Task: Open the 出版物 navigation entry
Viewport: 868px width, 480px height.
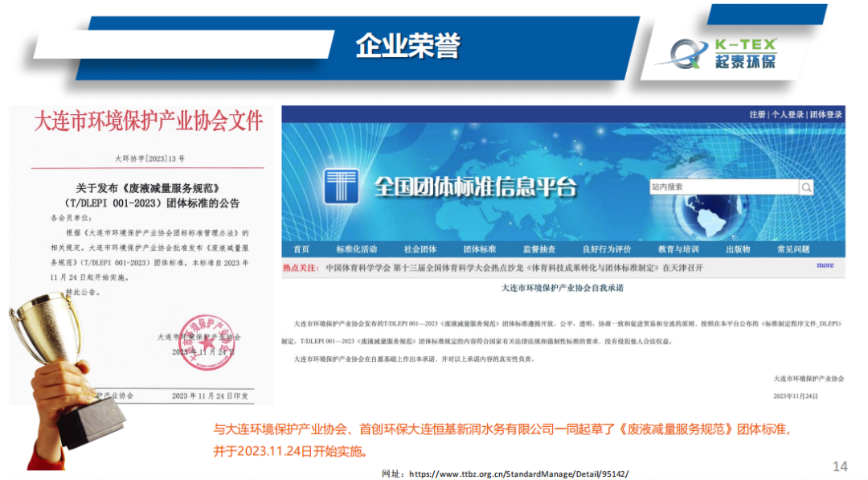Action: 739,248
